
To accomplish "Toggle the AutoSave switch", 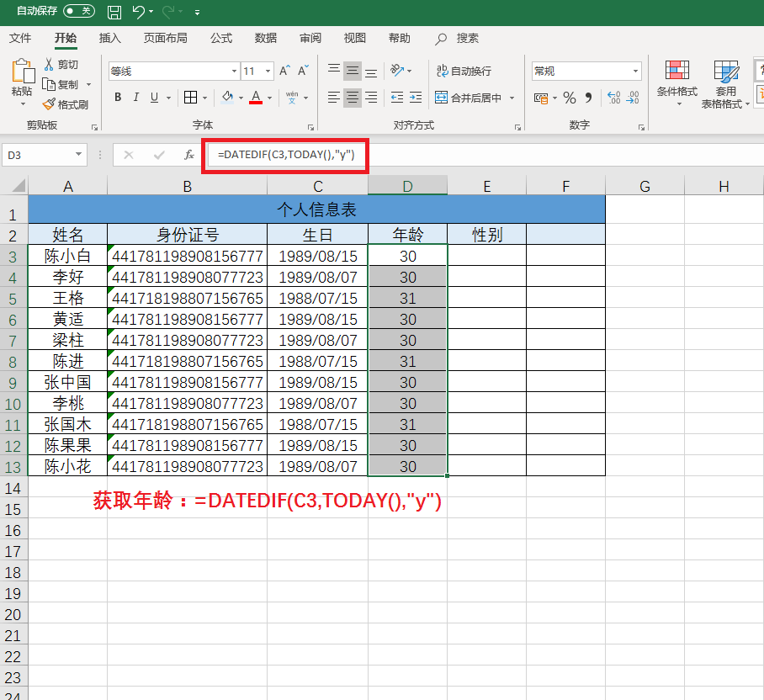I will coord(79,11).
